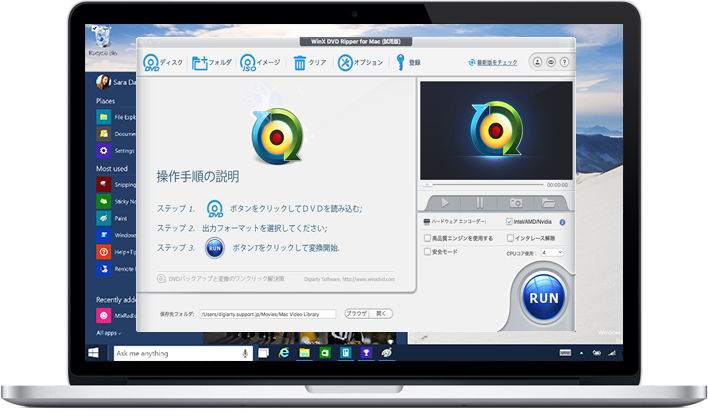708x417 pixels.
Task: Expand All apps in the Start menu
Action: click(109, 333)
